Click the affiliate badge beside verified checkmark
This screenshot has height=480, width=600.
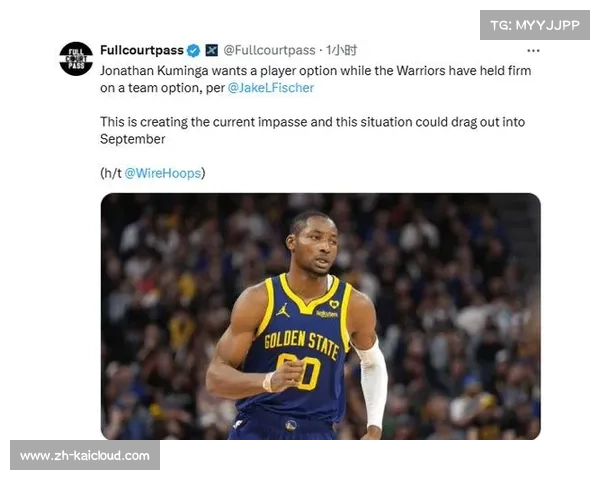(x=212, y=51)
